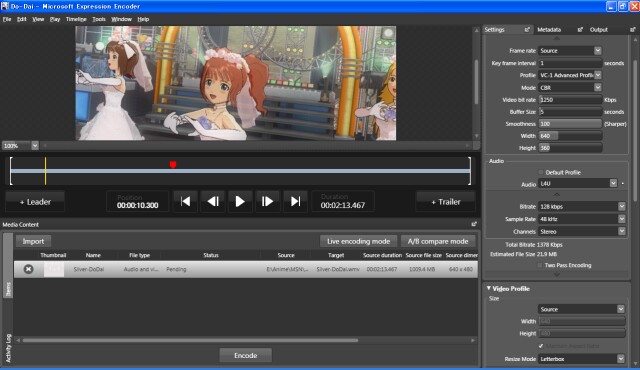Expand the audio settings arrow above Bitrate
The width and height of the screenshot is (640, 370).
(556, 195)
